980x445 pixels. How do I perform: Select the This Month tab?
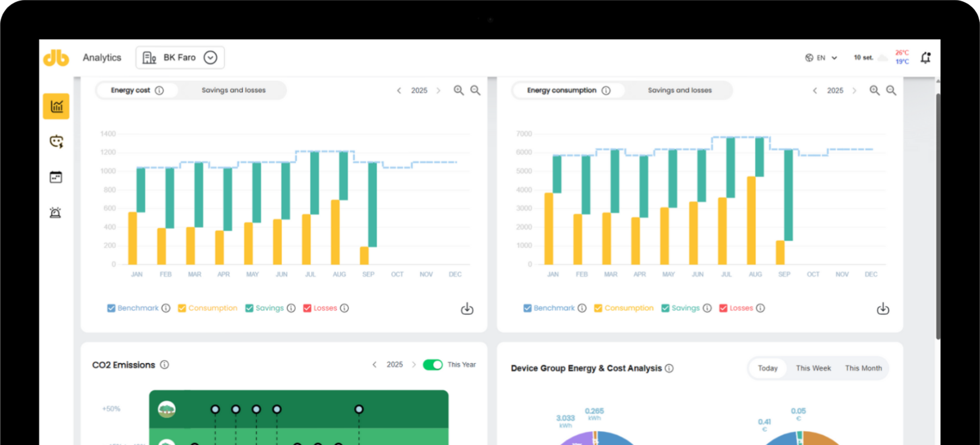[x=863, y=368]
